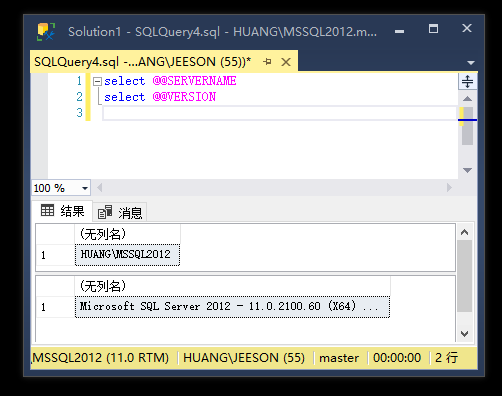Select the Microsoft SQL Server 2012 version cell
The width and height of the screenshot is (502, 396).
click(x=232, y=307)
